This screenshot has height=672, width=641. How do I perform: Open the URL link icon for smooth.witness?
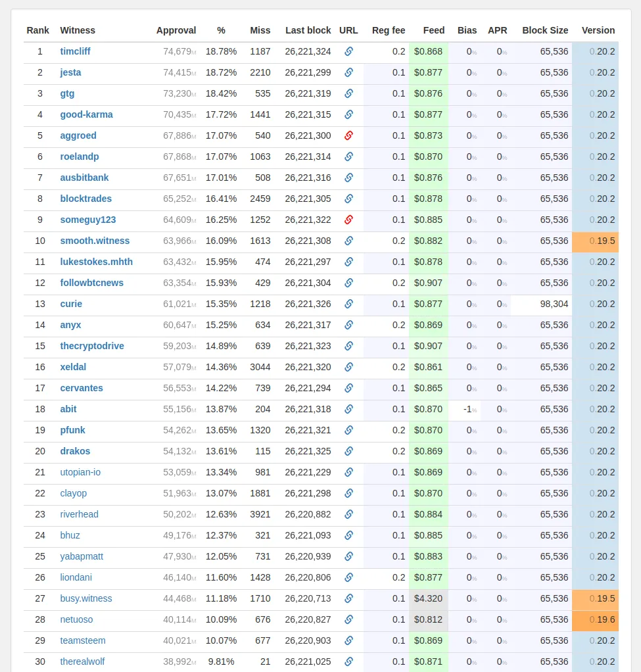[x=349, y=241]
